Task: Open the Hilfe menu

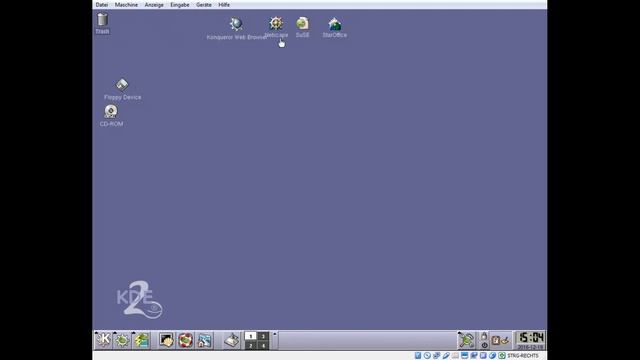Action: (x=224, y=5)
